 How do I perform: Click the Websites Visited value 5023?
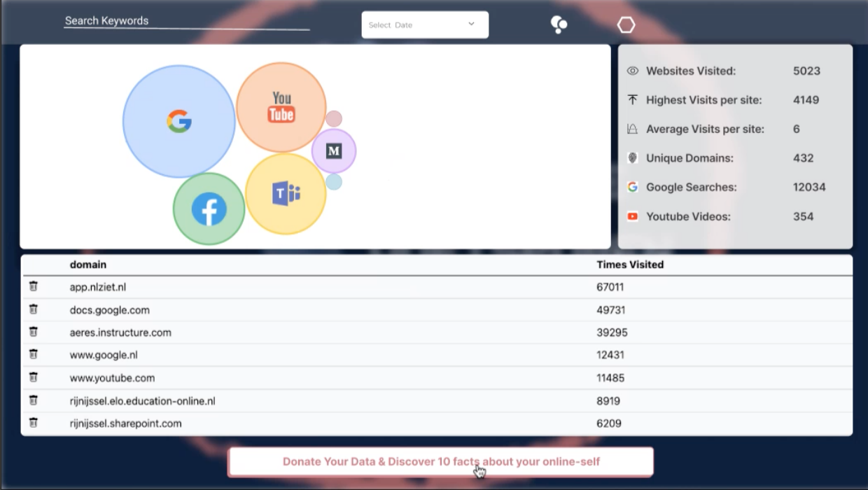click(x=806, y=71)
